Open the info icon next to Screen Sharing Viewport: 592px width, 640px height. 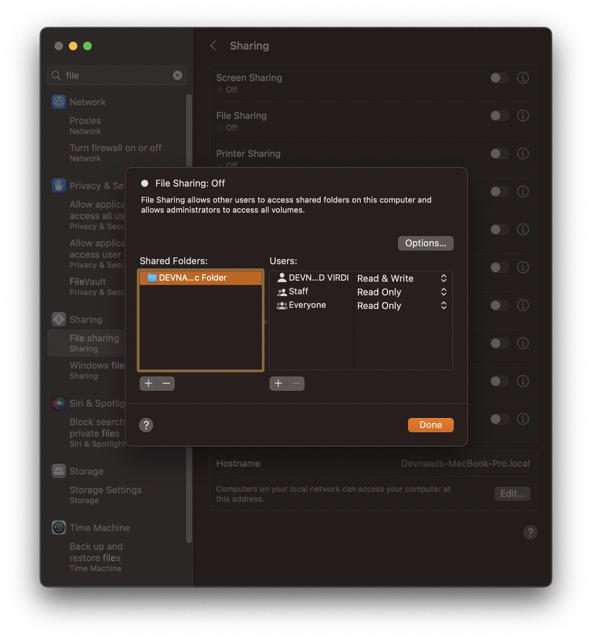(523, 78)
